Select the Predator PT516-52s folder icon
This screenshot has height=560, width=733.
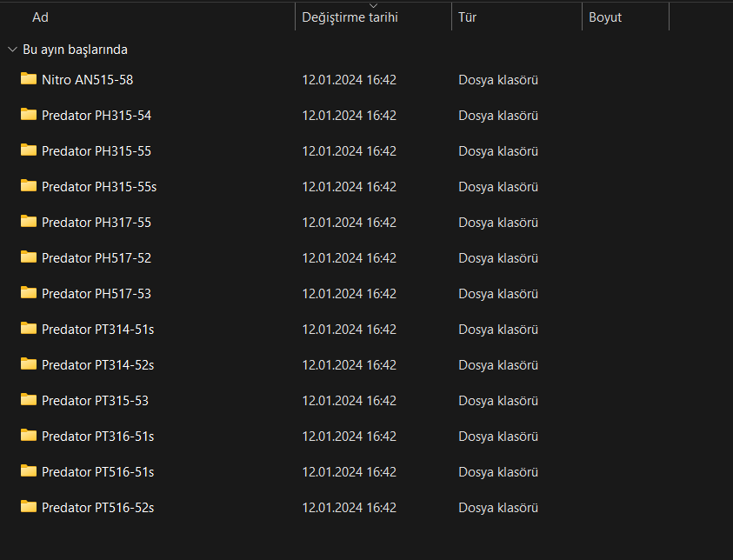click(29, 506)
